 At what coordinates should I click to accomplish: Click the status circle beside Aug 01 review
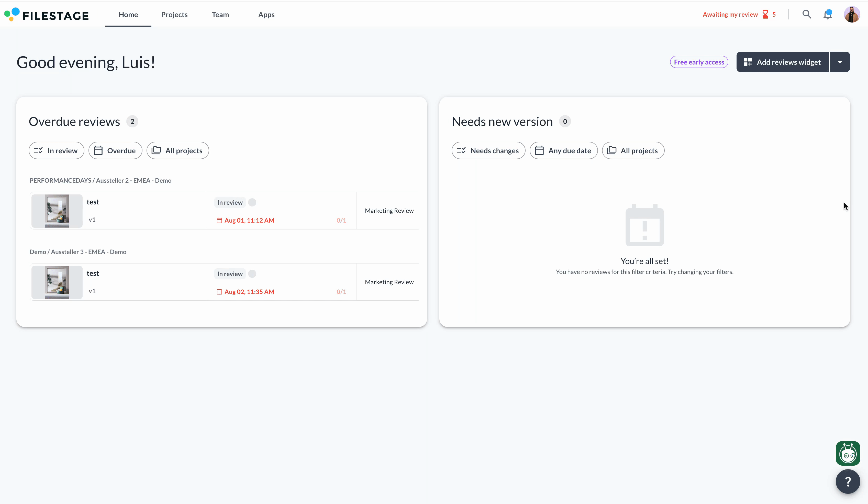(252, 203)
